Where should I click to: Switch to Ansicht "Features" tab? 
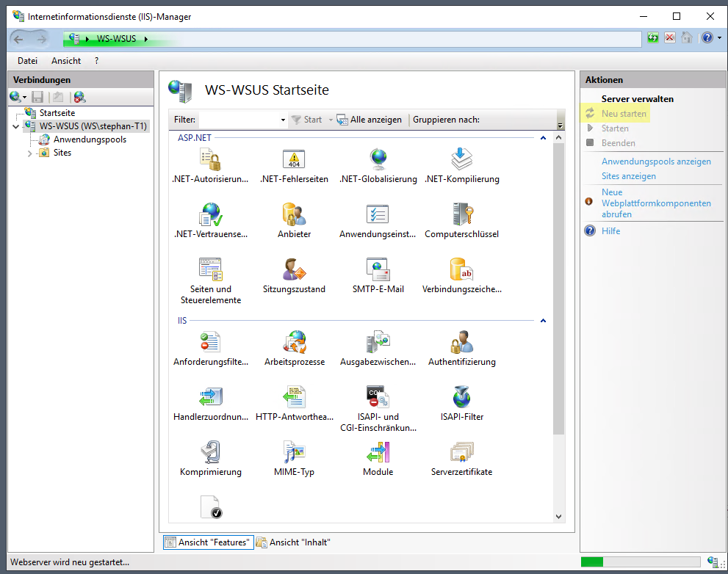209,542
